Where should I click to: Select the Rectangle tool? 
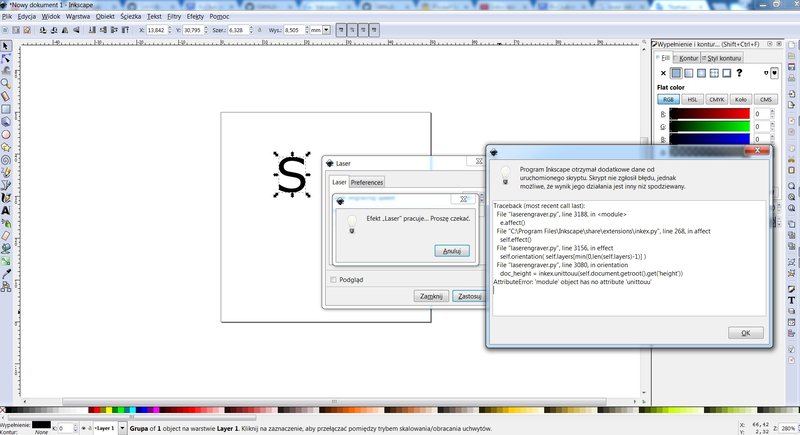click(6, 109)
